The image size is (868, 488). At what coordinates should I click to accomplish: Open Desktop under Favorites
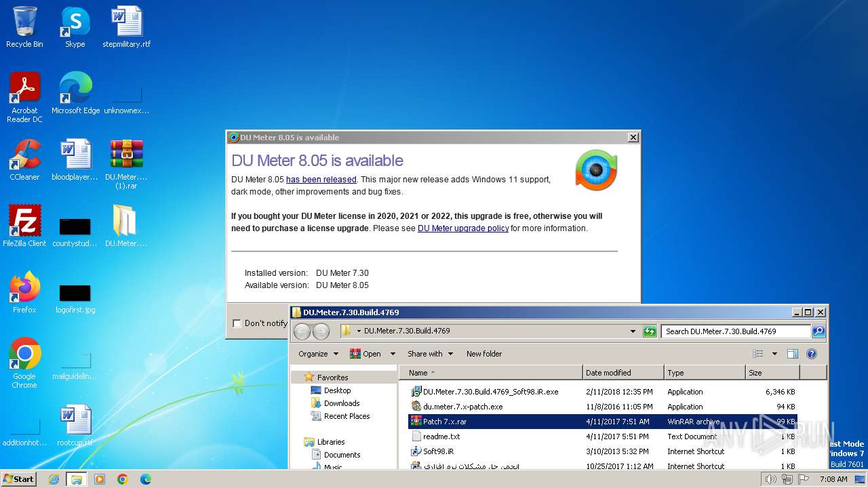[x=337, y=390]
